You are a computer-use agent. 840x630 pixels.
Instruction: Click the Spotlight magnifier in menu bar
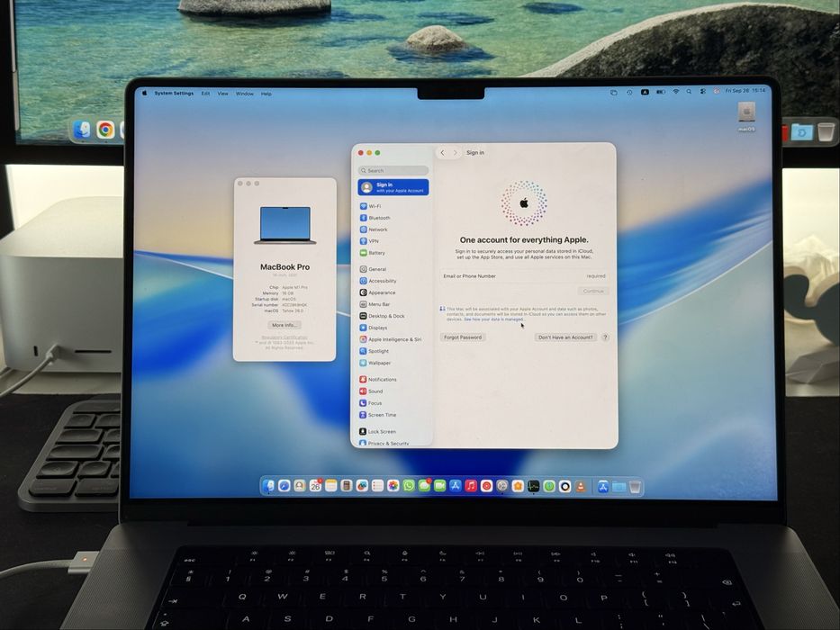[x=689, y=92]
